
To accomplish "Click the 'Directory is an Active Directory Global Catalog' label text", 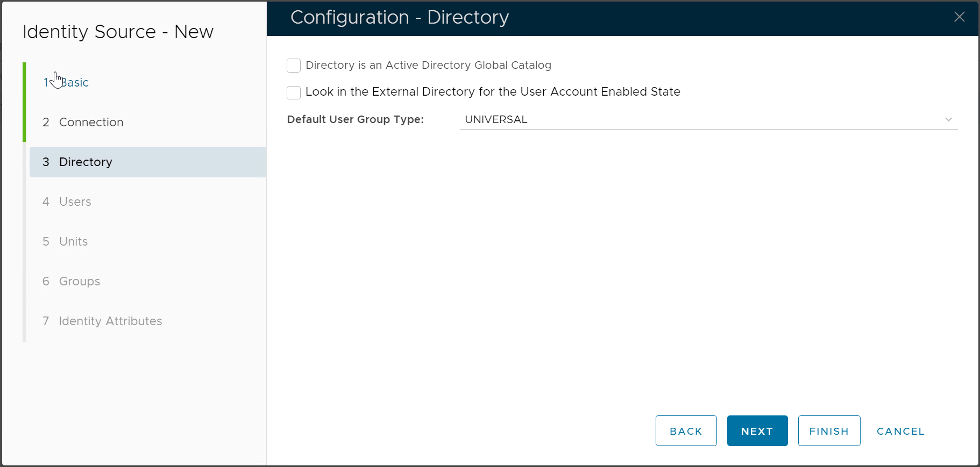I will point(428,66).
